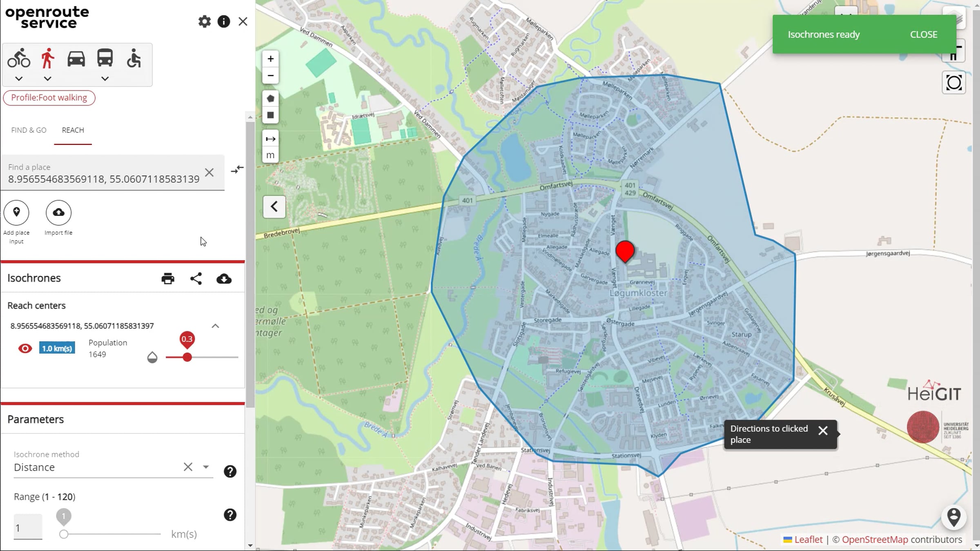Switch to the REACH tab
The image size is (980, 551).
[x=73, y=130]
